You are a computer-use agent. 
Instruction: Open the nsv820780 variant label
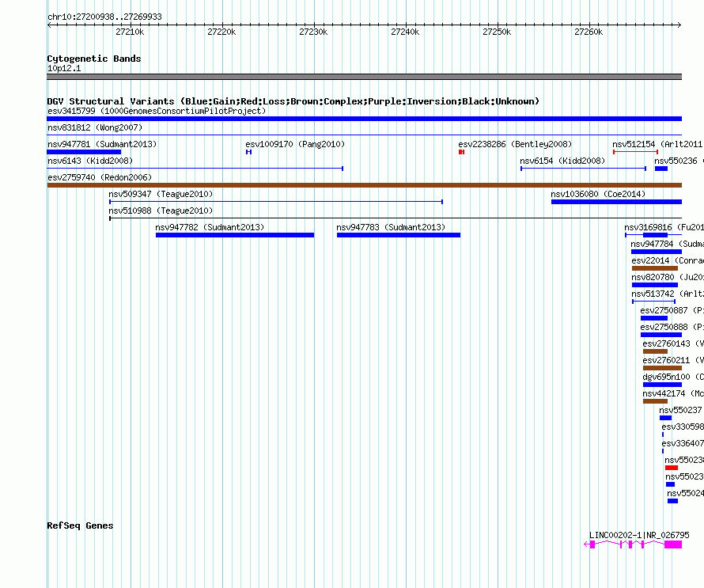[x=668, y=277]
